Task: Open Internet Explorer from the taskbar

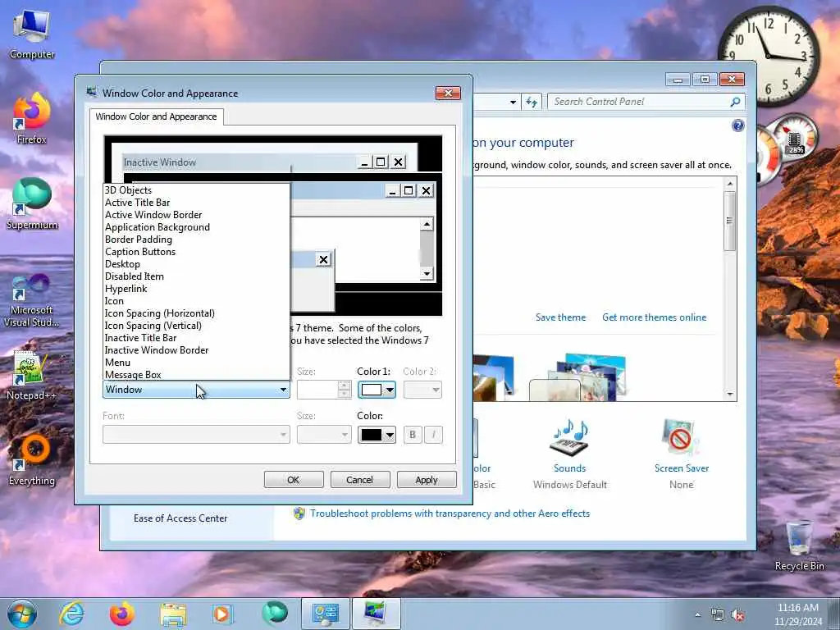Action: click(x=72, y=614)
